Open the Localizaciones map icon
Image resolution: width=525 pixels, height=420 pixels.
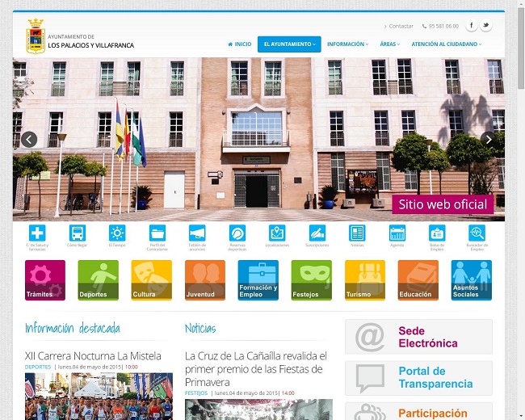[x=277, y=233]
